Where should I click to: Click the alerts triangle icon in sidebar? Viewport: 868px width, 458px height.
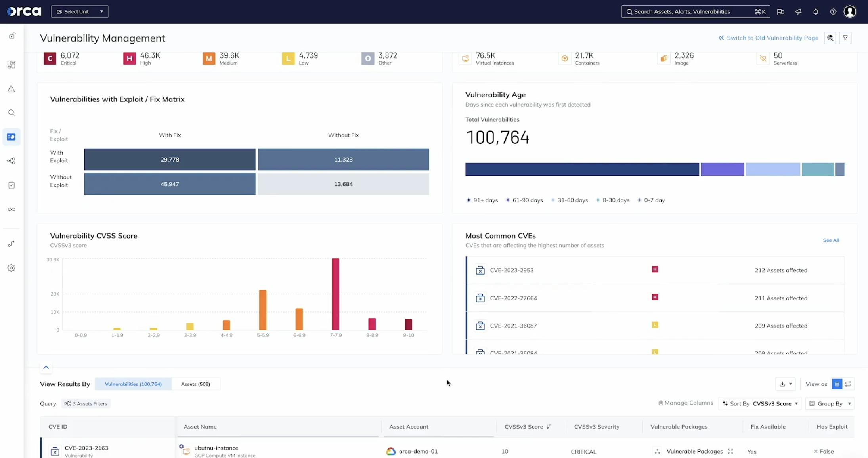point(11,89)
